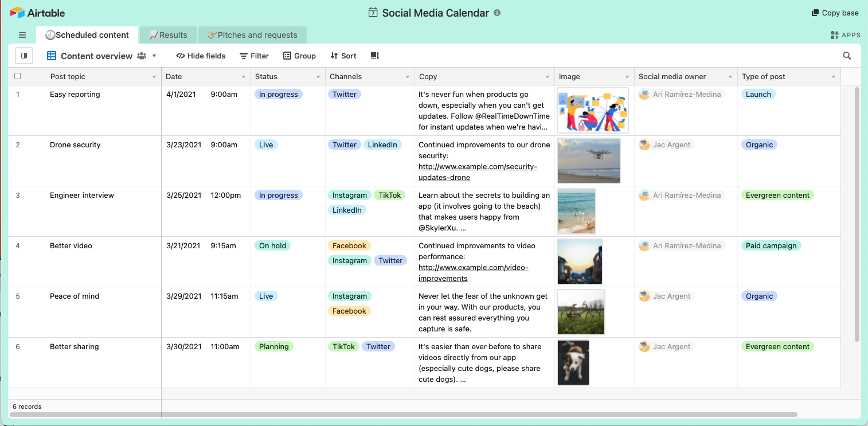Open the Group option
Viewport: 868px width, 426px height.
point(299,56)
